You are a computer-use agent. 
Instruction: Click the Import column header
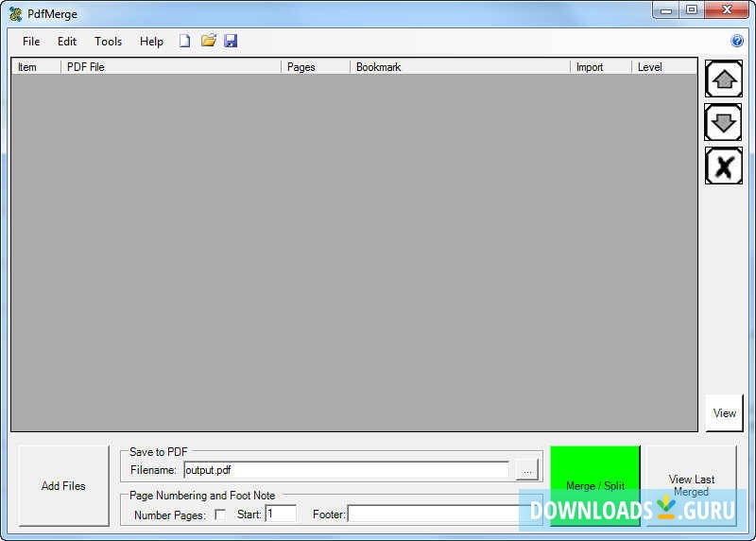click(x=601, y=67)
